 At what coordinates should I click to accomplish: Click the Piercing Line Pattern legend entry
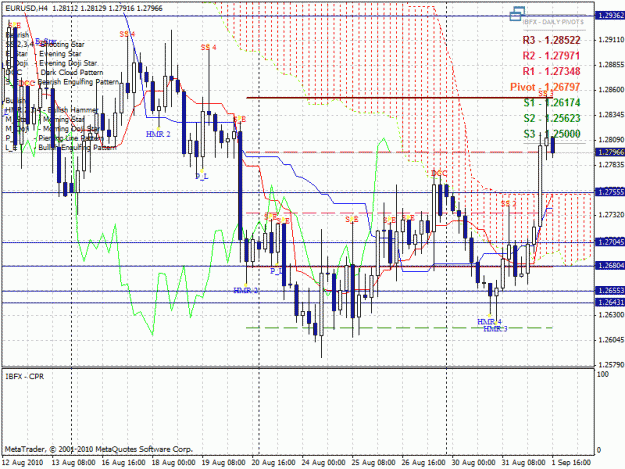click(x=70, y=138)
